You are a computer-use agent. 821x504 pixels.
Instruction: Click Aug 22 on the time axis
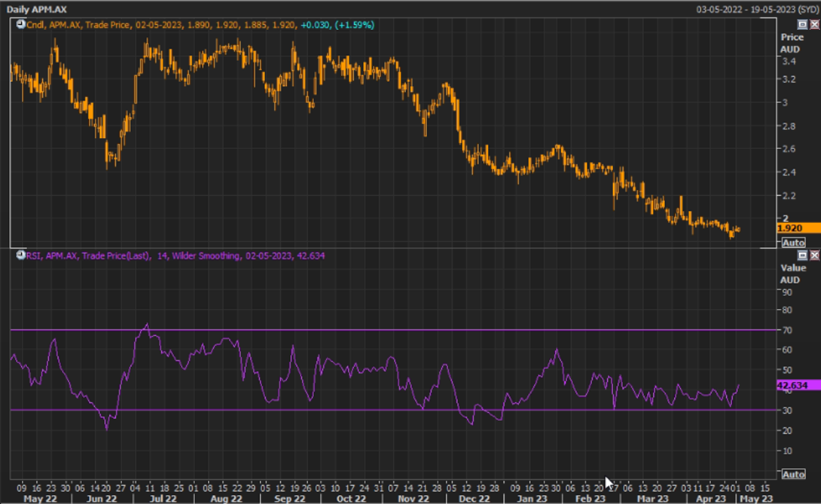click(227, 499)
